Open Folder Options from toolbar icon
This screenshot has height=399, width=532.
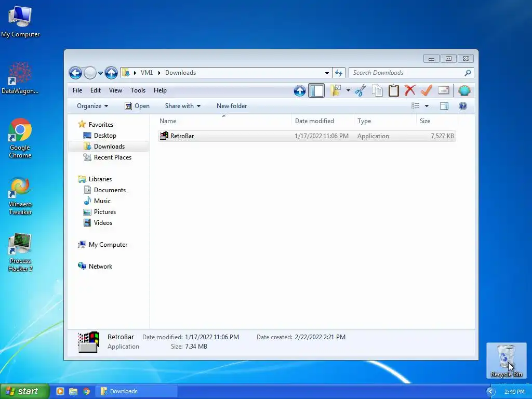tap(336, 90)
